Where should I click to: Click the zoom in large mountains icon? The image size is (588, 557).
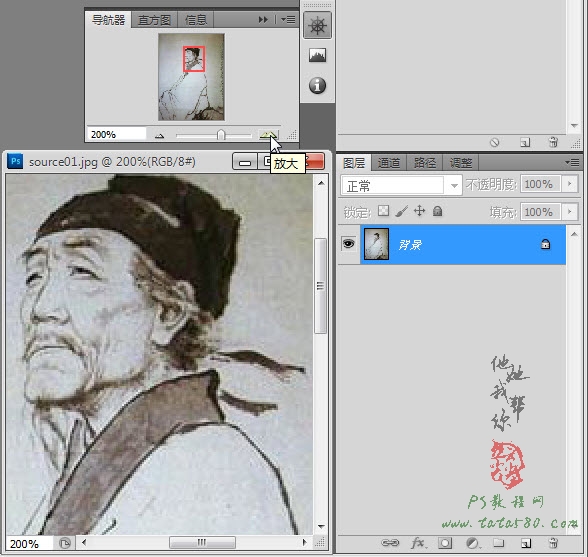click(268, 135)
